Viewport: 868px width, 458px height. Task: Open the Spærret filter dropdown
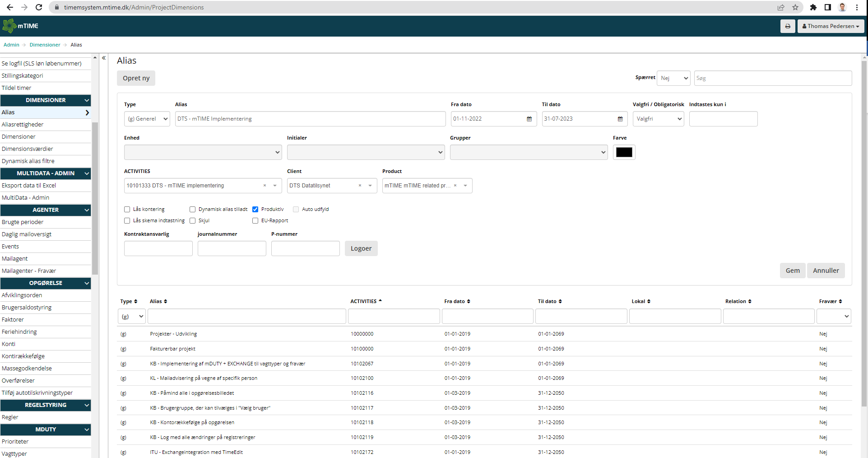[x=673, y=78]
